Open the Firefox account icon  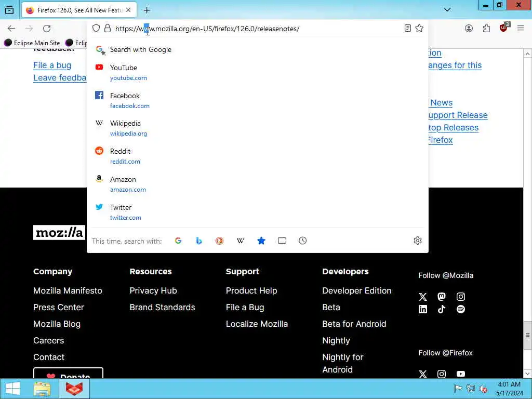coord(469,29)
